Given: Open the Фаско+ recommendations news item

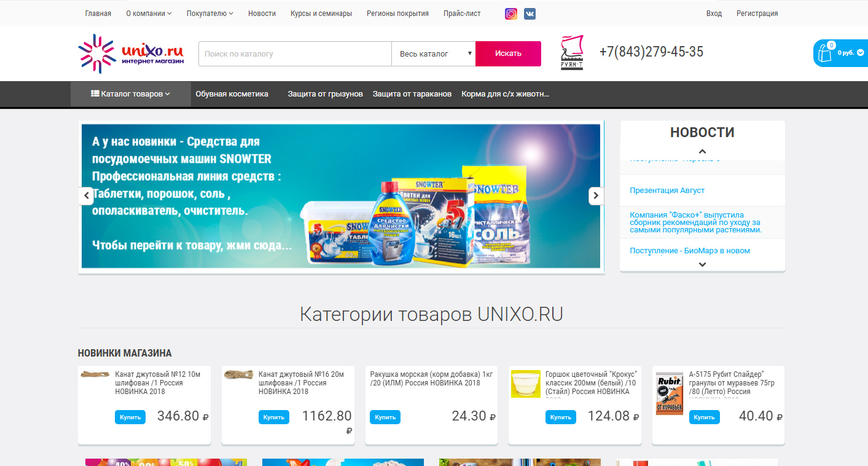Looking at the screenshot, I should [x=695, y=223].
